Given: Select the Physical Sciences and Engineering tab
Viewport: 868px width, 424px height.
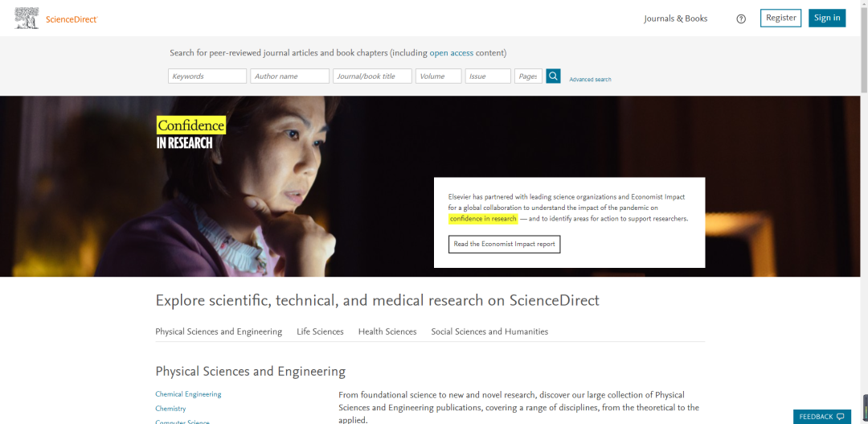Looking at the screenshot, I should click(219, 331).
